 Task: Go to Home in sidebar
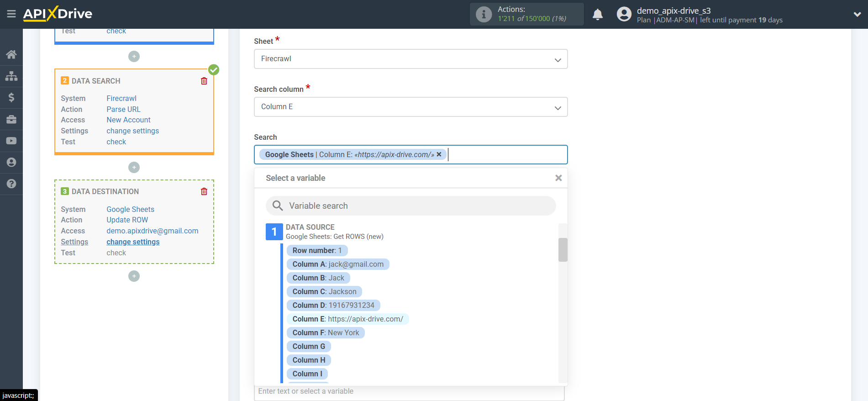pyautogui.click(x=11, y=54)
